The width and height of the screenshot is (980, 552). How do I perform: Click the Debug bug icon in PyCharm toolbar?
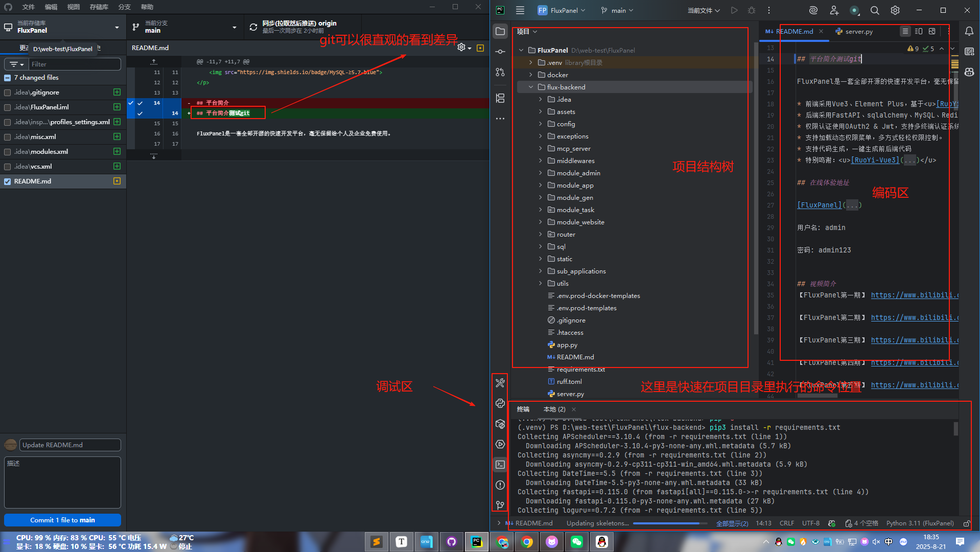click(x=752, y=10)
